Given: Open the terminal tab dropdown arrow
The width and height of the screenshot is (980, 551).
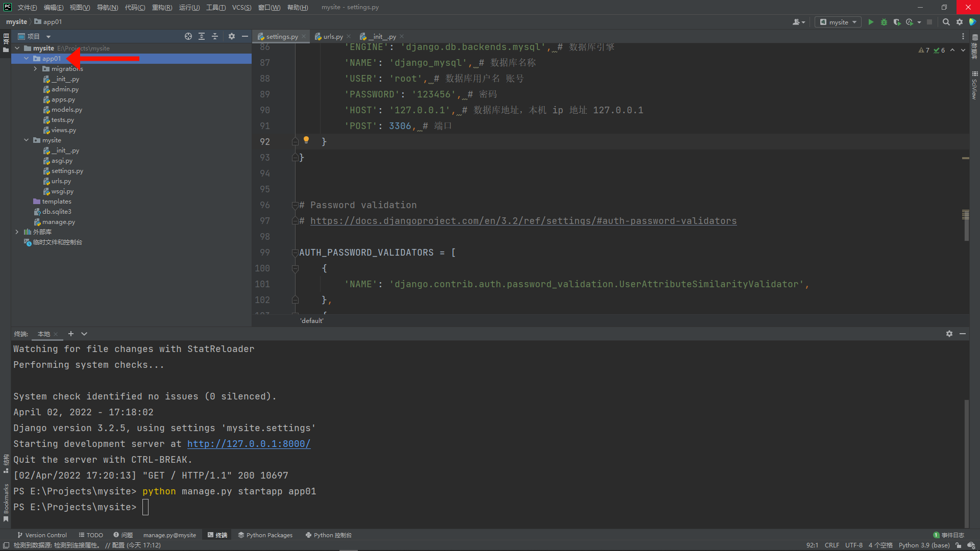Looking at the screenshot, I should click(84, 334).
